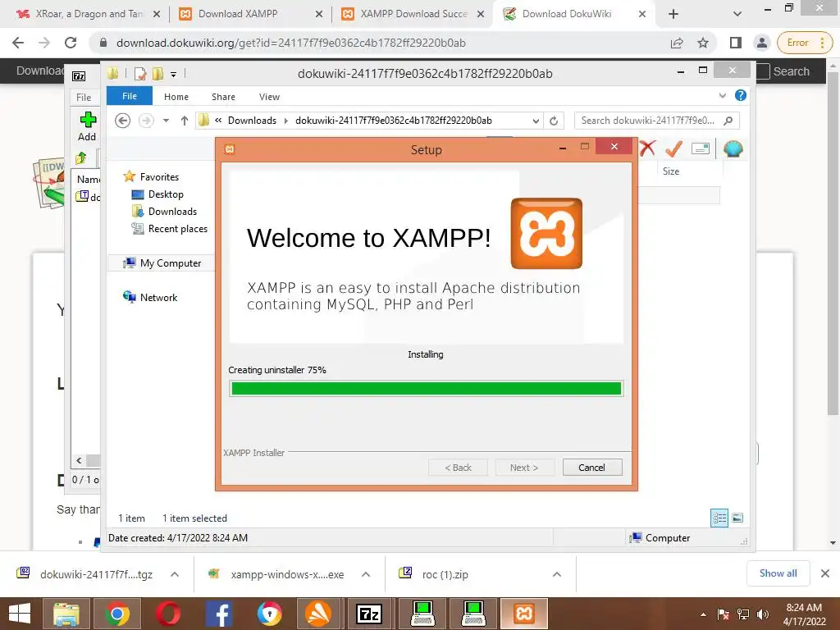Click the Size column header
The height and width of the screenshot is (630, 840).
pos(671,171)
